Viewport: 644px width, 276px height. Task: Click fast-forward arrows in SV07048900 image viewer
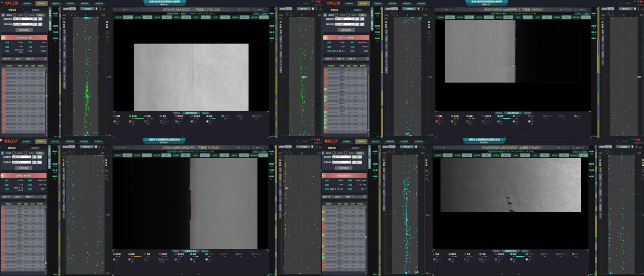pyautogui.click(x=561, y=9)
